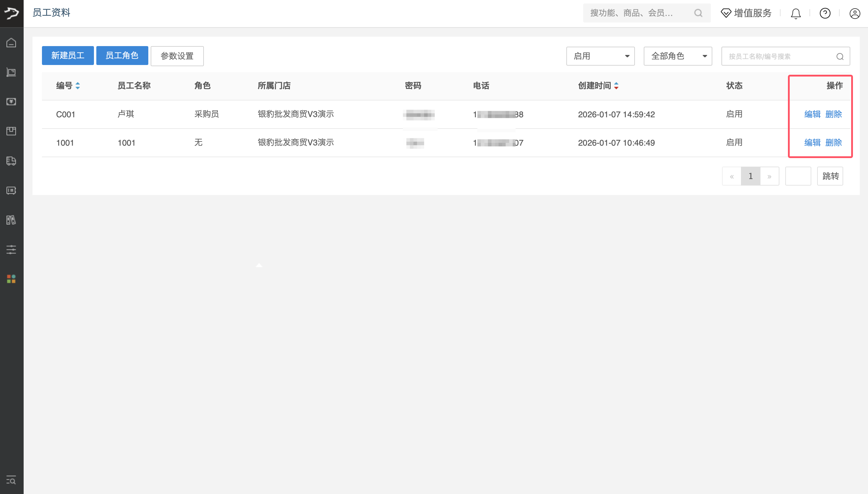Click the help question mark icon
The image size is (868, 494).
coord(825,14)
